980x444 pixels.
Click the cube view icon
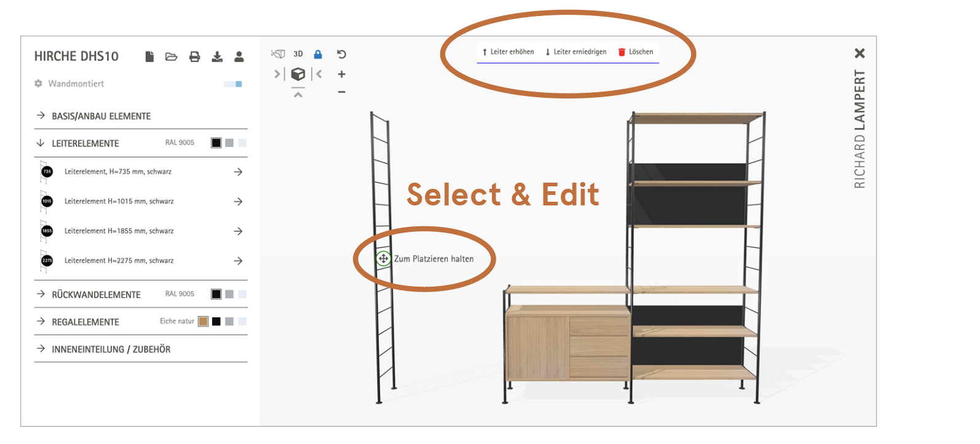tap(298, 74)
